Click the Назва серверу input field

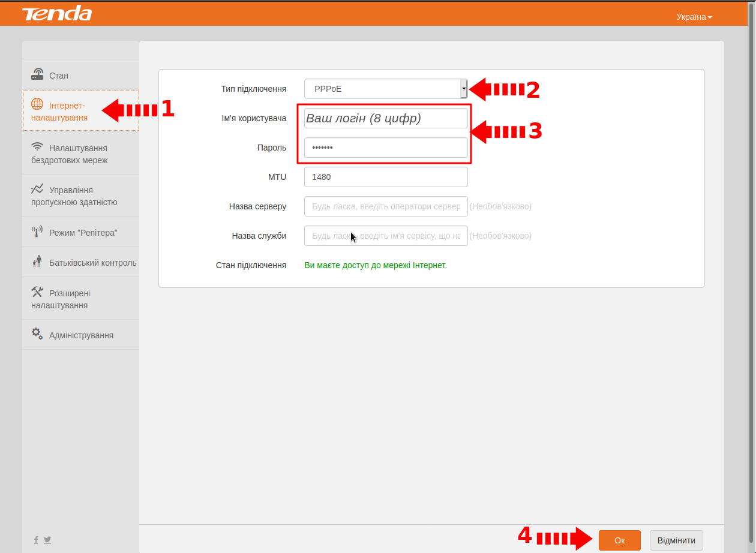[x=386, y=206]
